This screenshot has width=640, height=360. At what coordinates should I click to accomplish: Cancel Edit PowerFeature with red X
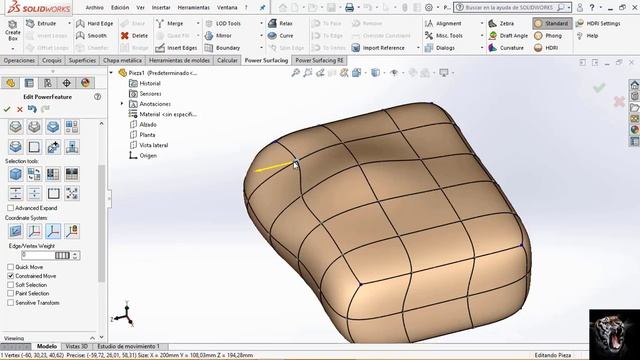[20, 109]
